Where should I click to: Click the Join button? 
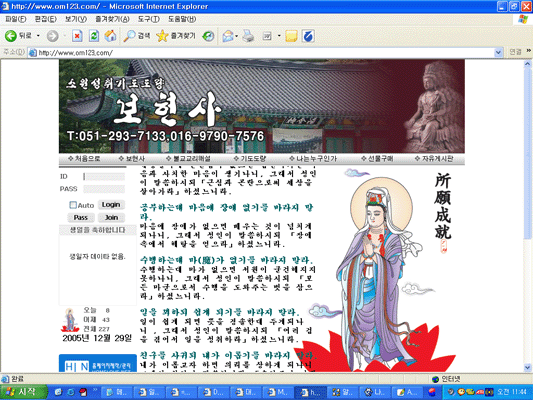(111, 218)
